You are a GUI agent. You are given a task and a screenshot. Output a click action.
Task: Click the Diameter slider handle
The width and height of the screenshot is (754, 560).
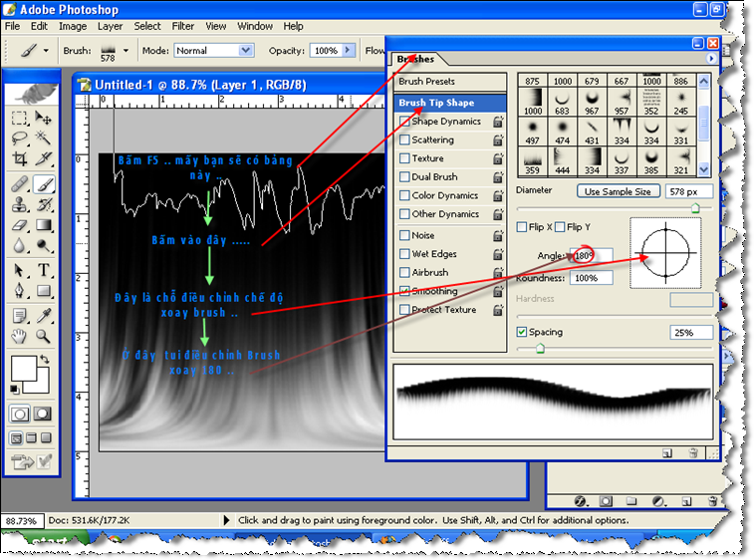point(695,208)
